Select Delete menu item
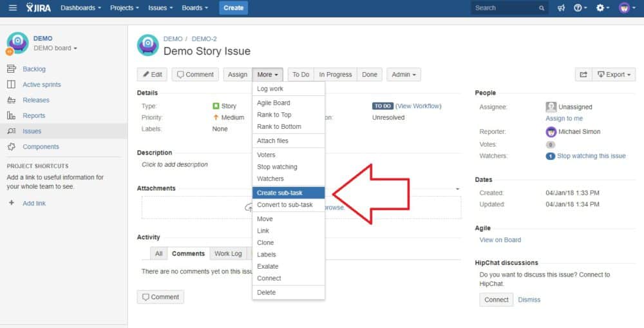 point(289,293)
